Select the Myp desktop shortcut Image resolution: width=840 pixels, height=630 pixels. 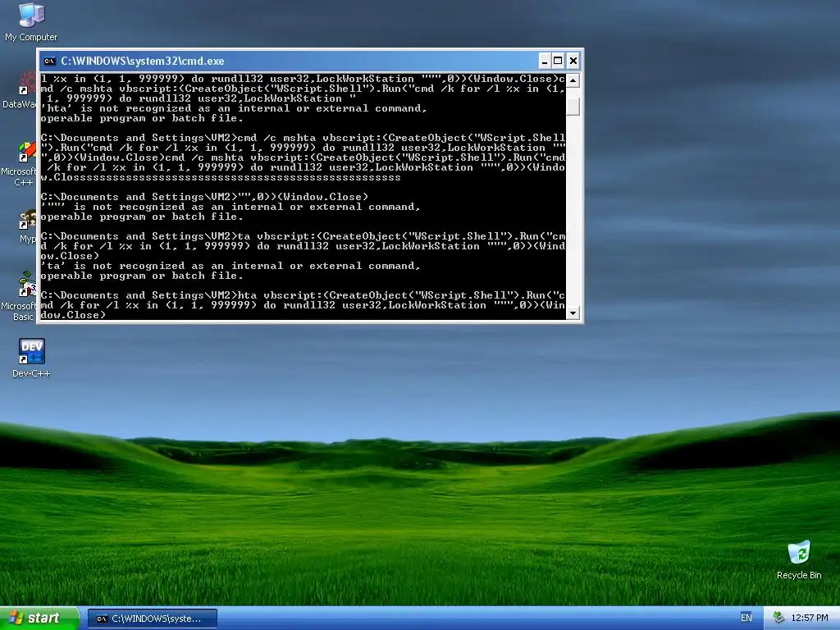(27, 227)
